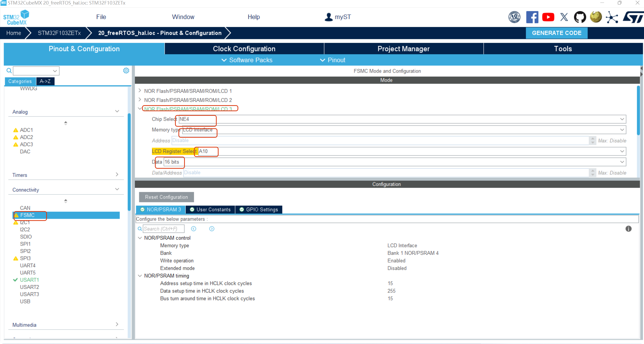Switch to A->Z sorting view
This screenshot has width=644, height=344.
click(x=45, y=81)
